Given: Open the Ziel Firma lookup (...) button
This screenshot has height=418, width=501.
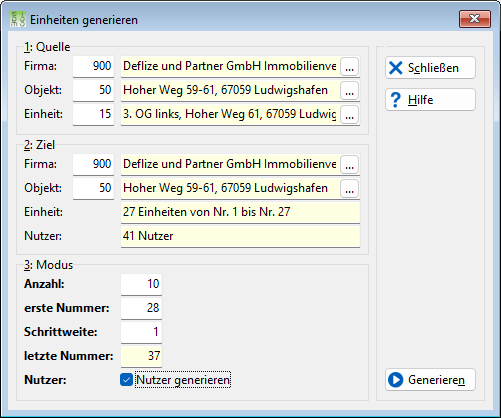Looking at the screenshot, I should [349, 165].
